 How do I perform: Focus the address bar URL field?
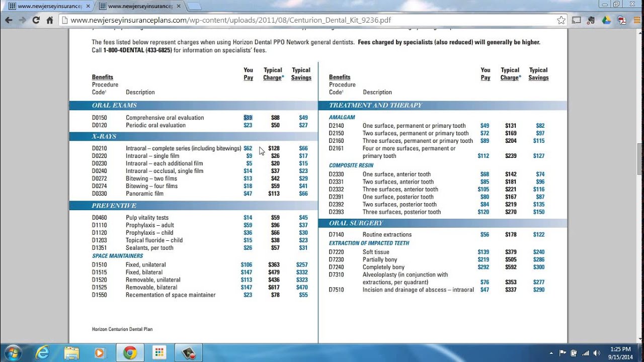point(312,20)
